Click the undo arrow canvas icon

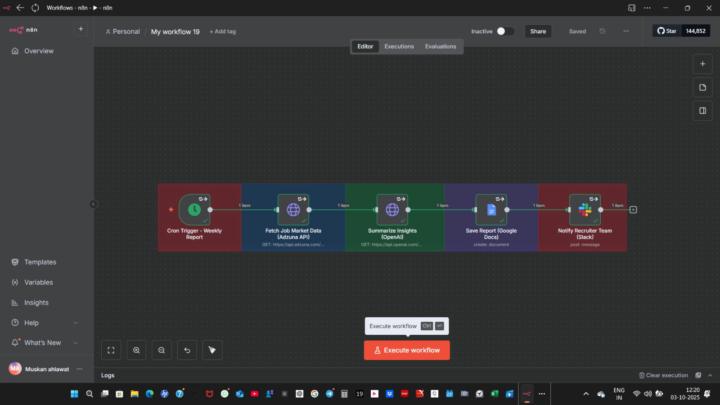click(x=187, y=350)
